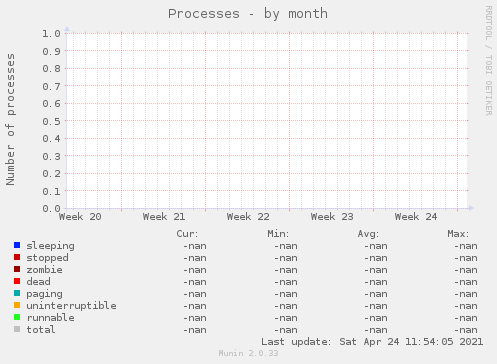497x364 pixels.
Task: Click the green runnable legend swatch
Action: coord(17,317)
